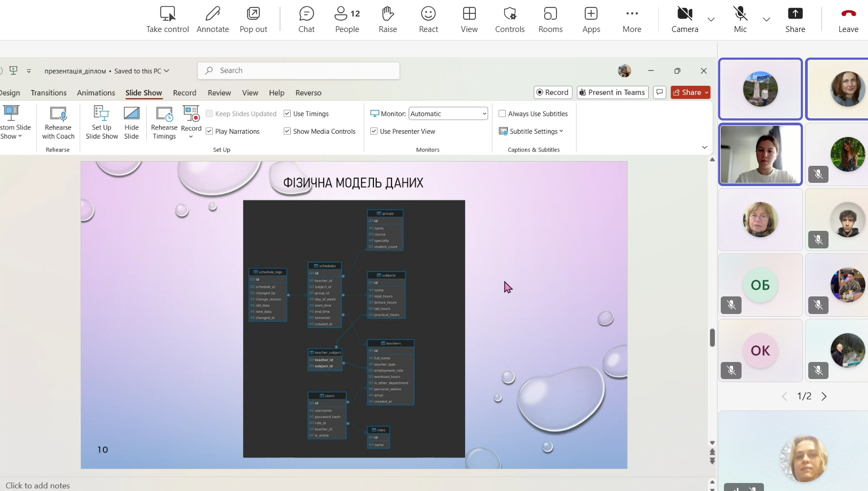Image resolution: width=868 pixels, height=491 pixels.
Task: Click the database diagram image on slide
Action: tap(354, 328)
